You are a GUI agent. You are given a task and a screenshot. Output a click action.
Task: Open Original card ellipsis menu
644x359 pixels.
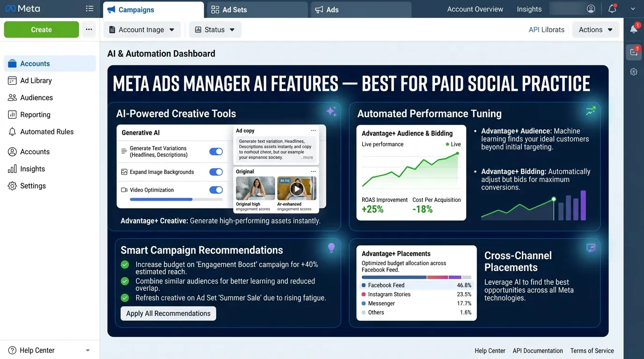(x=314, y=172)
